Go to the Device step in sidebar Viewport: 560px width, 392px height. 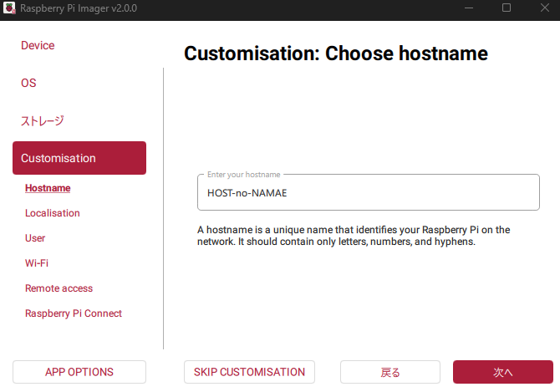38,45
